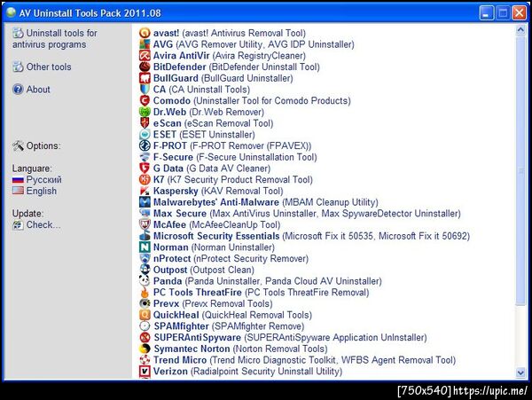Select F-Secure Uninstallation Tool text

tap(256, 157)
